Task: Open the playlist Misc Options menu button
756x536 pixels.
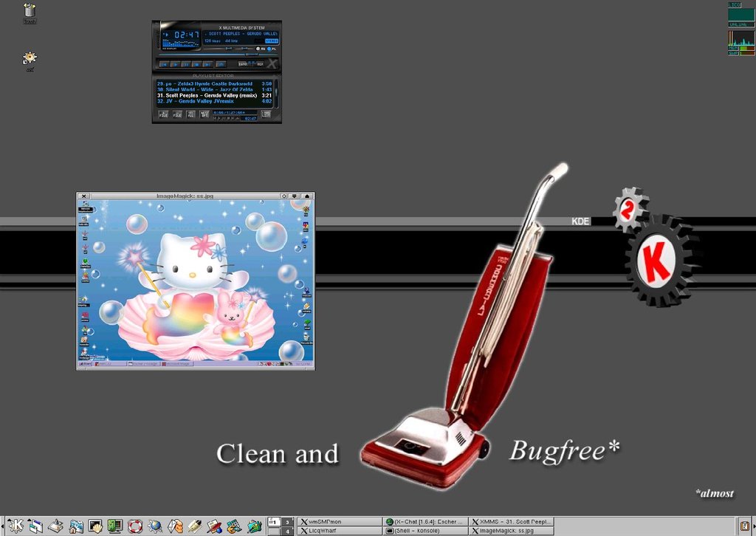Action: coord(205,114)
